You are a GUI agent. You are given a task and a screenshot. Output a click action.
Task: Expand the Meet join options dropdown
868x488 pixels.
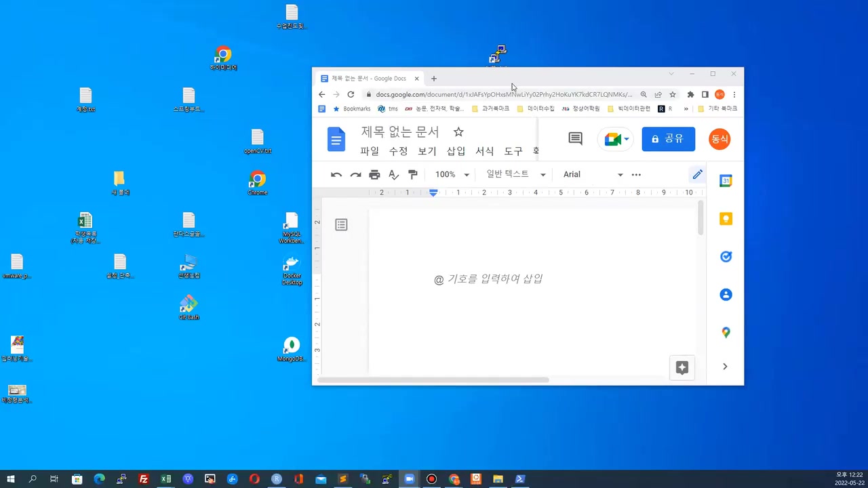625,139
